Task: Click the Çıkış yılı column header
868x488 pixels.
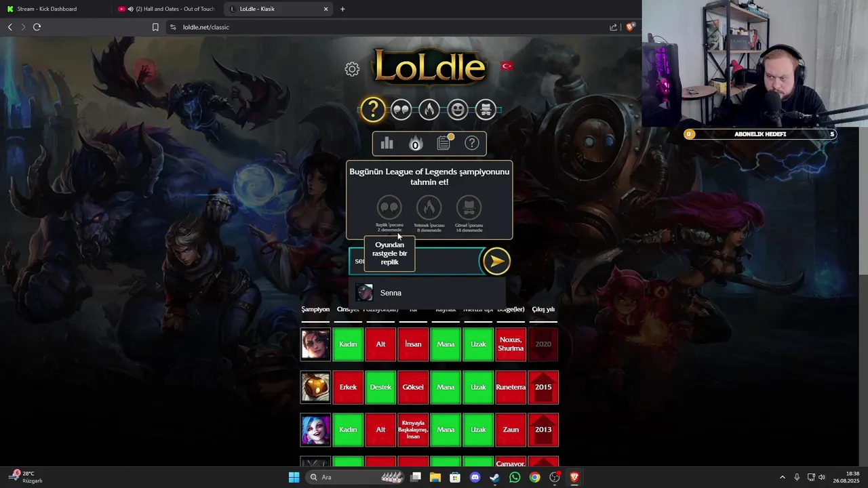Action: tap(543, 310)
